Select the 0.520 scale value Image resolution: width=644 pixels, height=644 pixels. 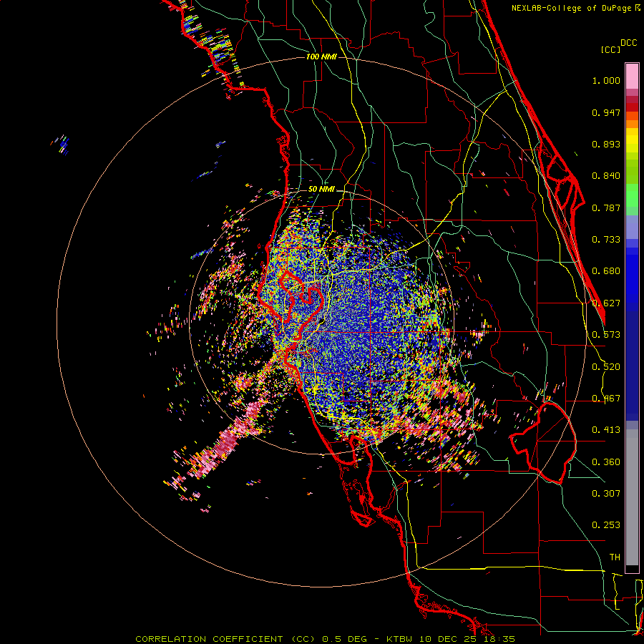tap(606, 367)
